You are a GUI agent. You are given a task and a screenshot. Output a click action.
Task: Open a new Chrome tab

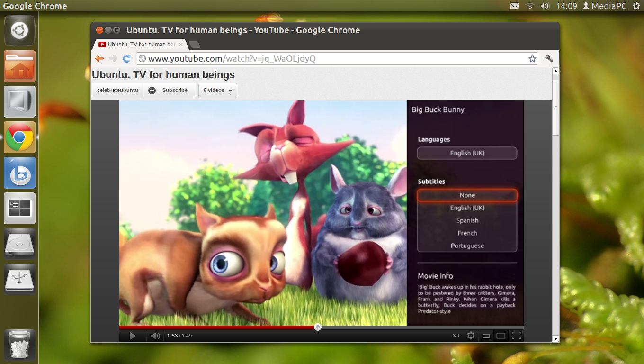click(x=194, y=45)
